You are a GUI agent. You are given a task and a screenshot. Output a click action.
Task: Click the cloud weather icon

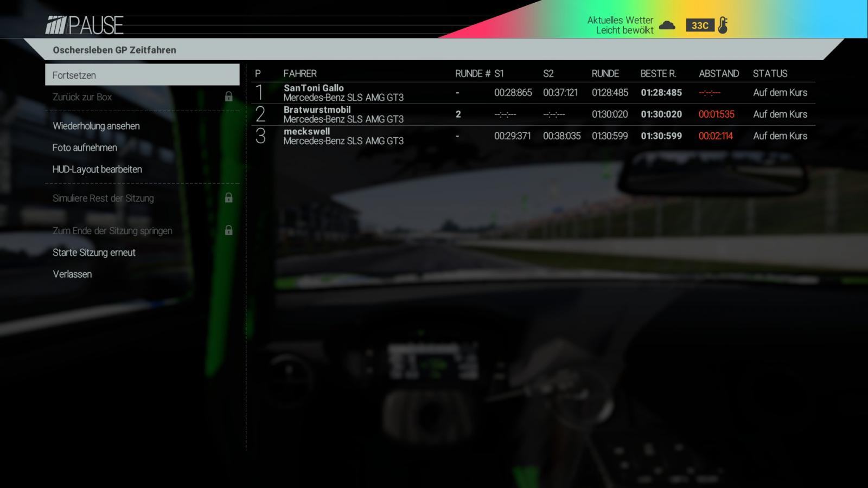pyautogui.click(x=667, y=25)
